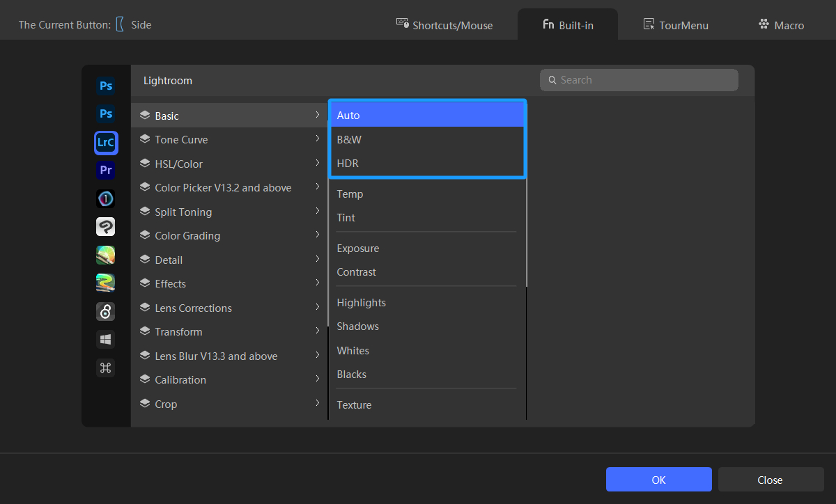
Task: Click the side button icon by Current Button
Action: tap(120, 24)
